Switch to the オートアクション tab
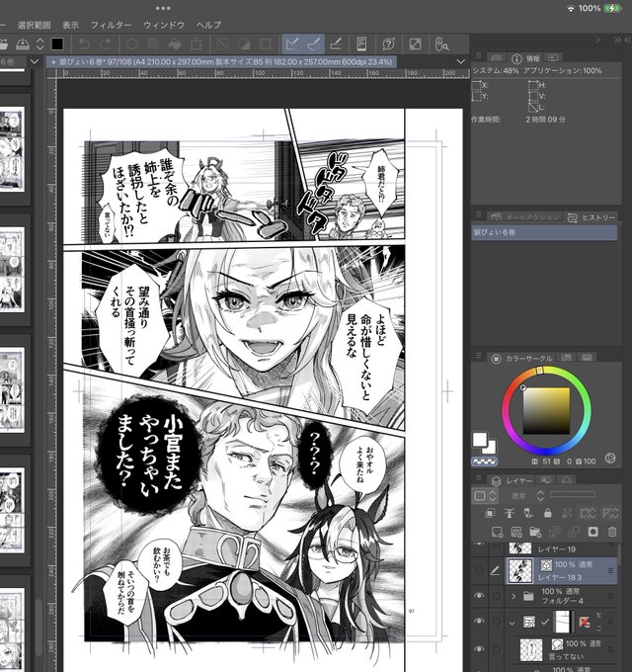 click(x=525, y=217)
